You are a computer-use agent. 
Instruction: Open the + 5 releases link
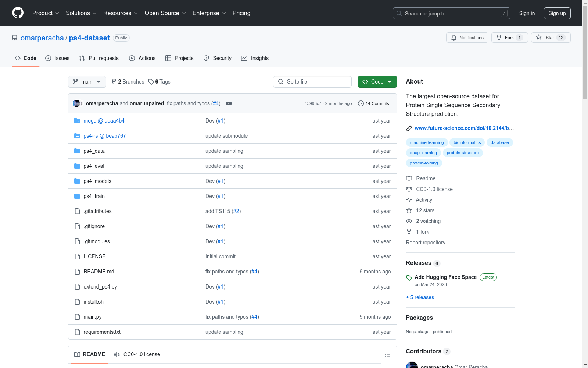click(420, 297)
